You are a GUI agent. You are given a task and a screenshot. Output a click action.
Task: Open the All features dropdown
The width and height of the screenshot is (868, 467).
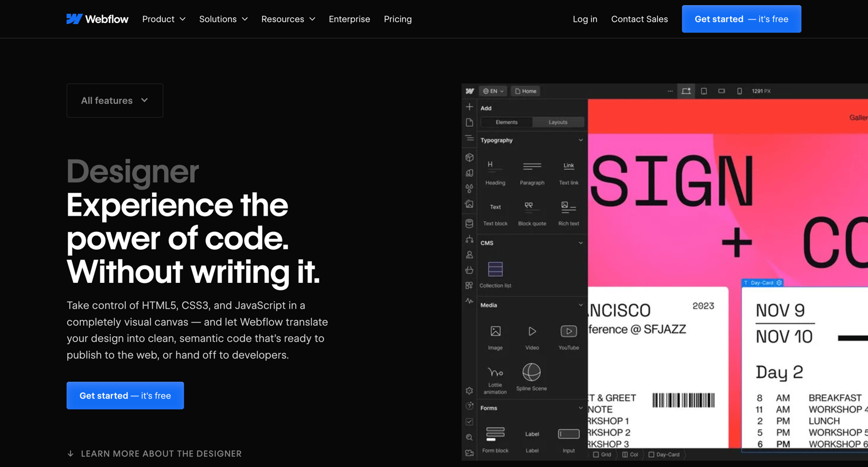(115, 100)
